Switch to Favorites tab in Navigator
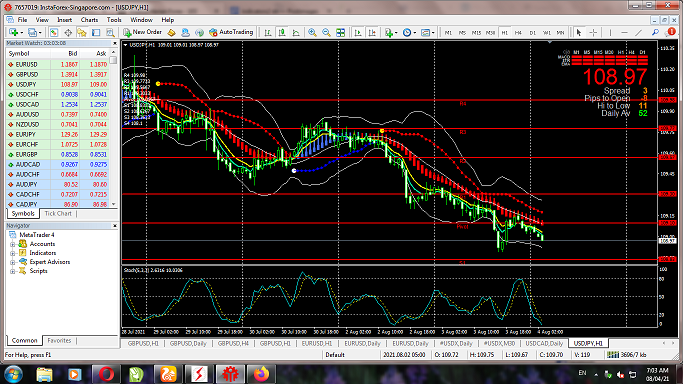 tap(59, 340)
